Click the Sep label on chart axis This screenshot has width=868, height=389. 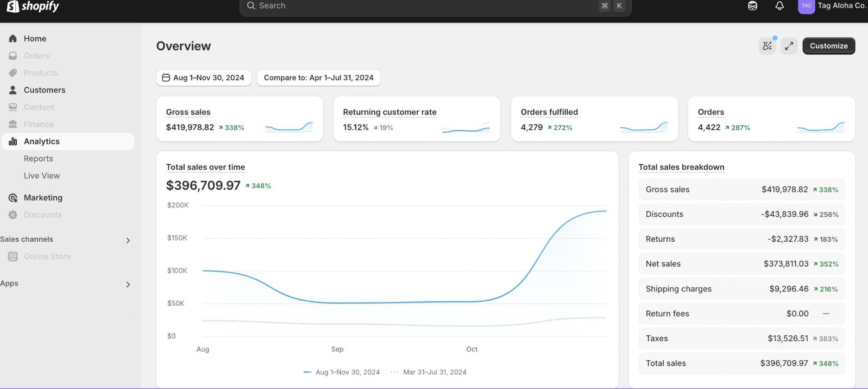pos(337,349)
